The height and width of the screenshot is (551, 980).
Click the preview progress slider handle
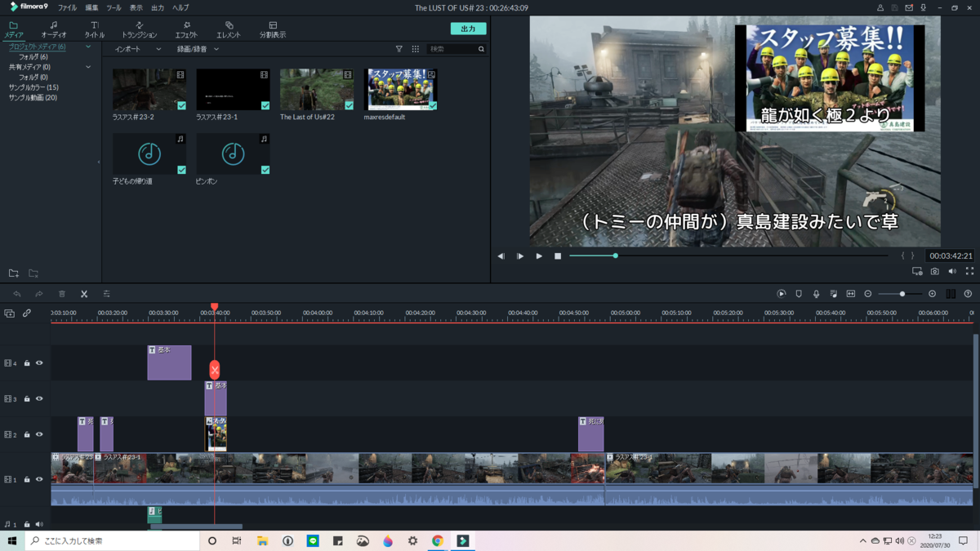616,256
